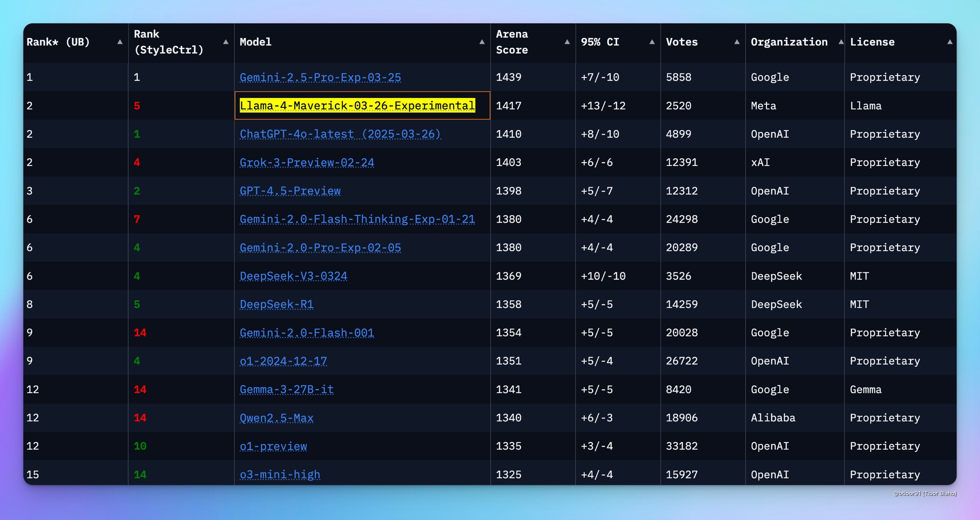Select CI value +7/-10
The width and height of the screenshot is (980, 520).
click(x=600, y=78)
